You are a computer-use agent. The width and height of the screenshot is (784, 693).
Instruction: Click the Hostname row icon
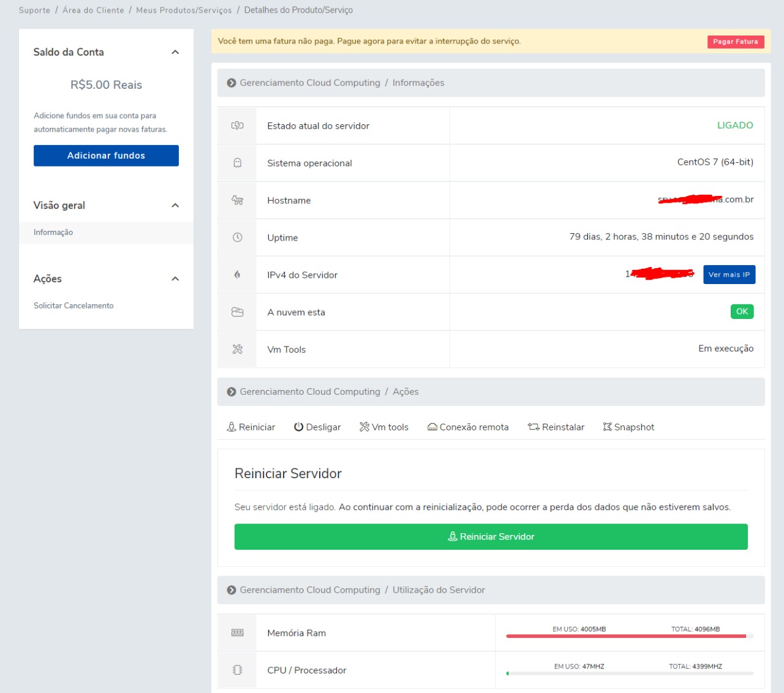click(x=237, y=200)
